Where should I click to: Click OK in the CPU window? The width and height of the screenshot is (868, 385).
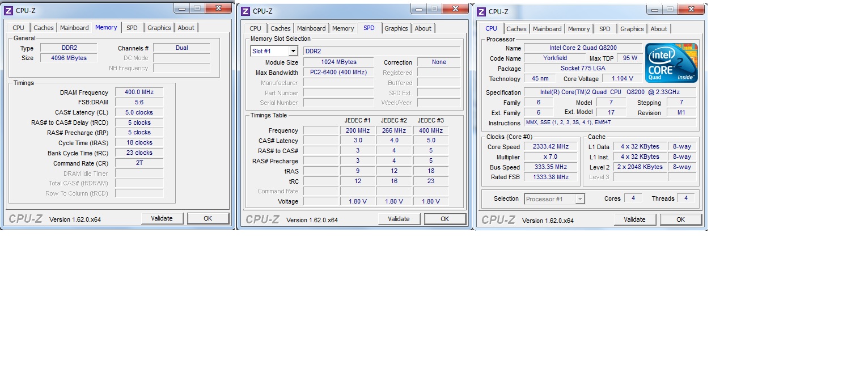681,219
